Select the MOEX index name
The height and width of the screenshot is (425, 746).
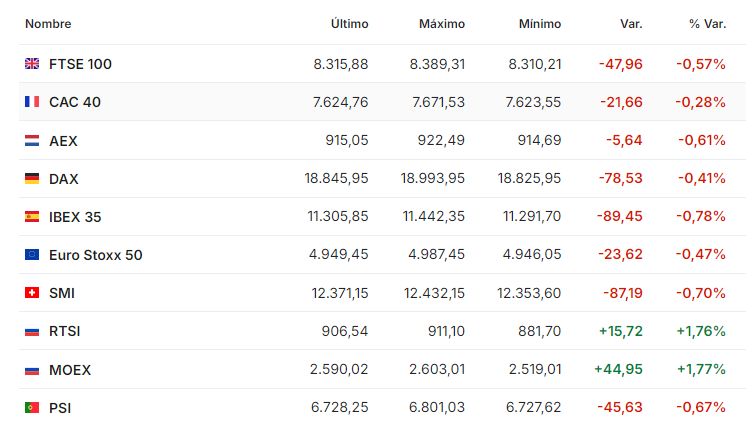(70, 370)
